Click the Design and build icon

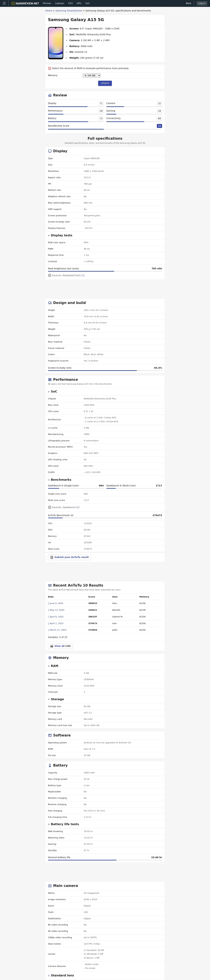pos(50,303)
